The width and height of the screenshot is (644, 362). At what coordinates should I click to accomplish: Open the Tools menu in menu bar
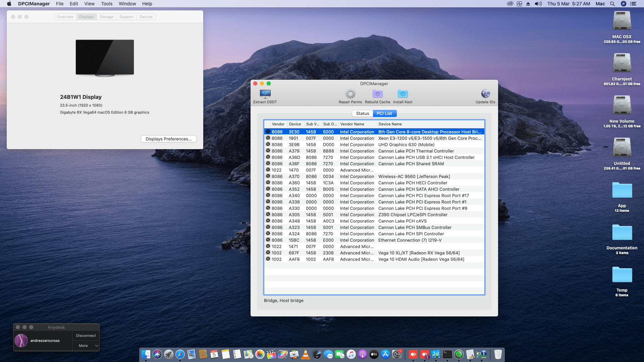107,4
